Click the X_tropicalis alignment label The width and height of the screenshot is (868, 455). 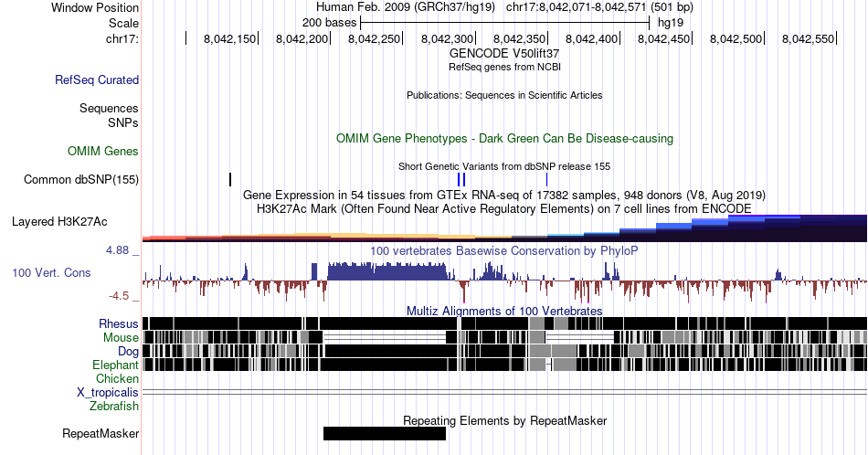(108, 393)
